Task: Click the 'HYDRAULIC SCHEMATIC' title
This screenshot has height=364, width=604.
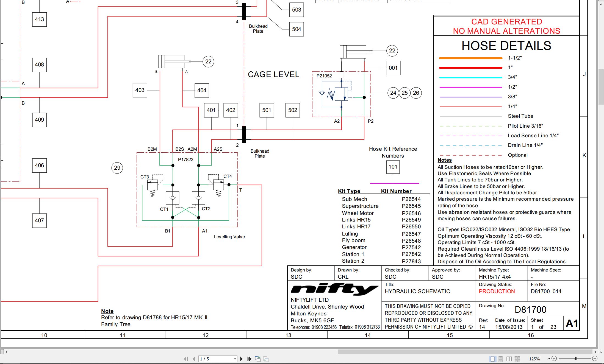Action: tap(417, 291)
